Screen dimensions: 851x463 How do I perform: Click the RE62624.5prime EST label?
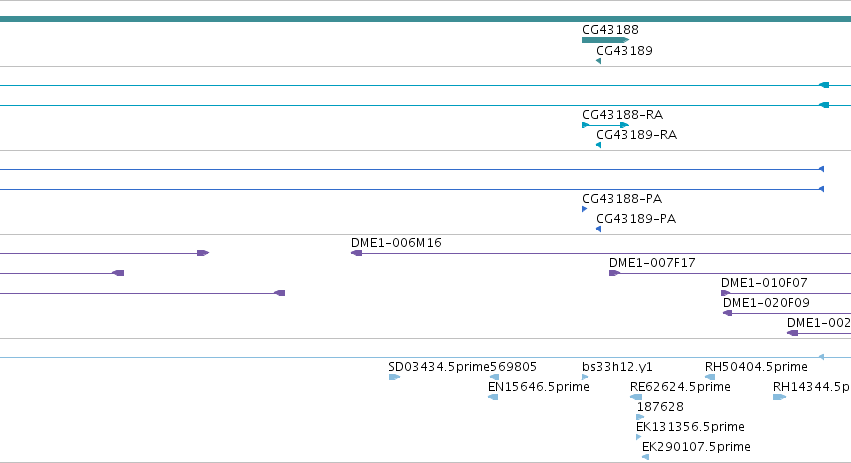click(x=680, y=388)
